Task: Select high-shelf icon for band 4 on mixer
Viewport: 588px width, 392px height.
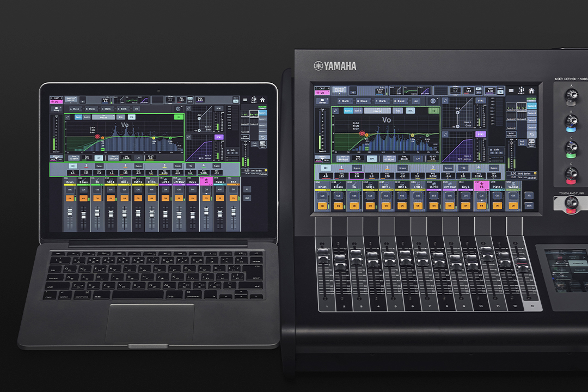Action: [x=463, y=168]
